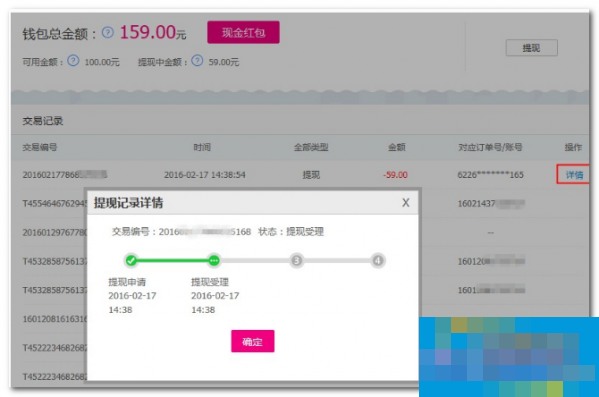Click the -59.00 amount cell
The height and width of the screenshot is (397, 599).
click(395, 175)
